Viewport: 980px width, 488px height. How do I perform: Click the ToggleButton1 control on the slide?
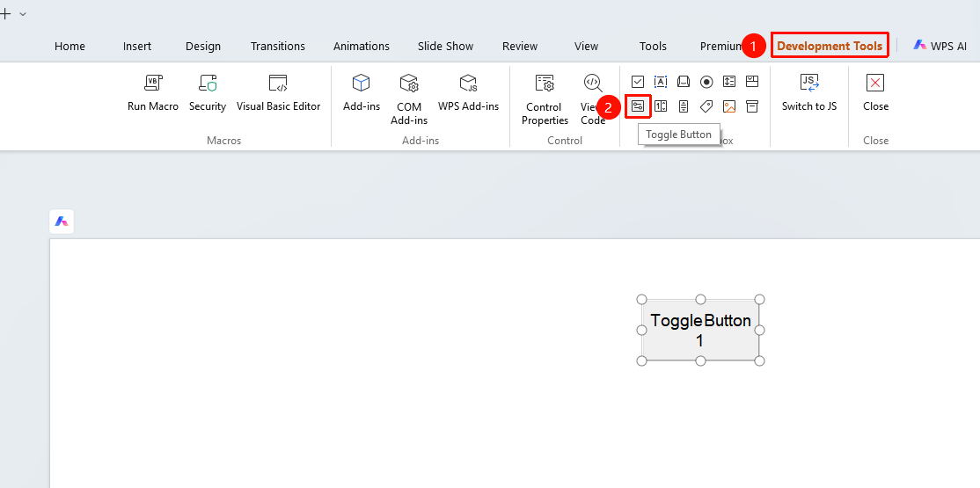coord(700,330)
